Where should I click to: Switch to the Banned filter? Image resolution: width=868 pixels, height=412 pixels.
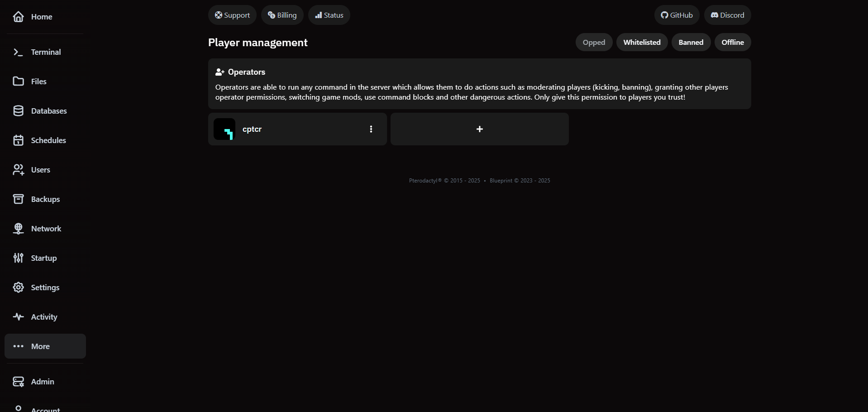point(691,42)
